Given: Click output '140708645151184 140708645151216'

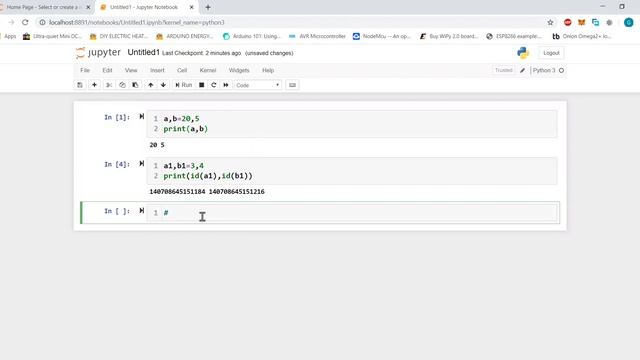Looking at the screenshot, I should (207, 191).
